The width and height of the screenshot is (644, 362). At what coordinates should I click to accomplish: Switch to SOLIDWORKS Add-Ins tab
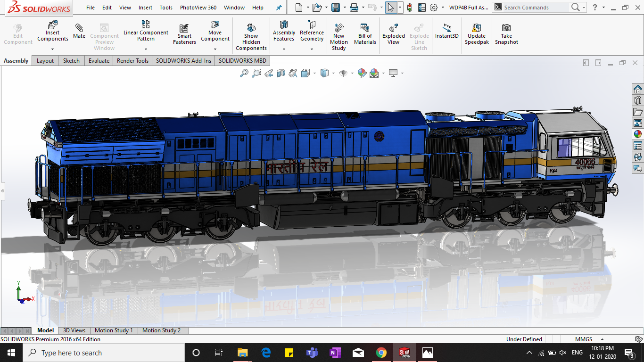183,61
